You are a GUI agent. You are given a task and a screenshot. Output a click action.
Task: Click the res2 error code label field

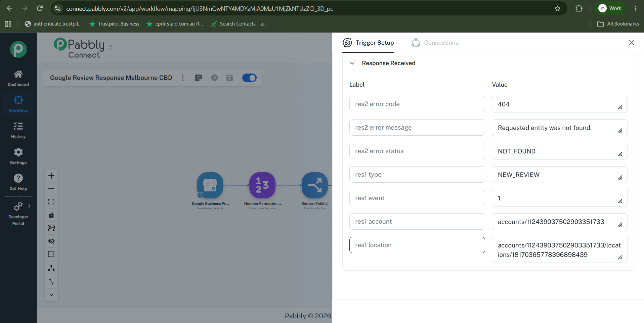(x=417, y=104)
